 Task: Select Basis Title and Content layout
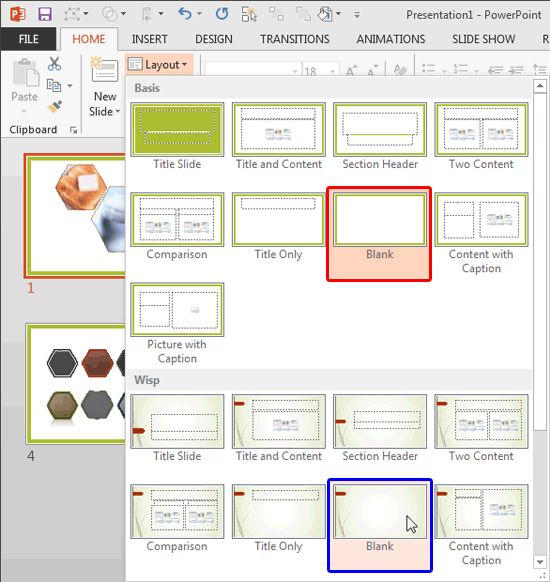pos(279,137)
